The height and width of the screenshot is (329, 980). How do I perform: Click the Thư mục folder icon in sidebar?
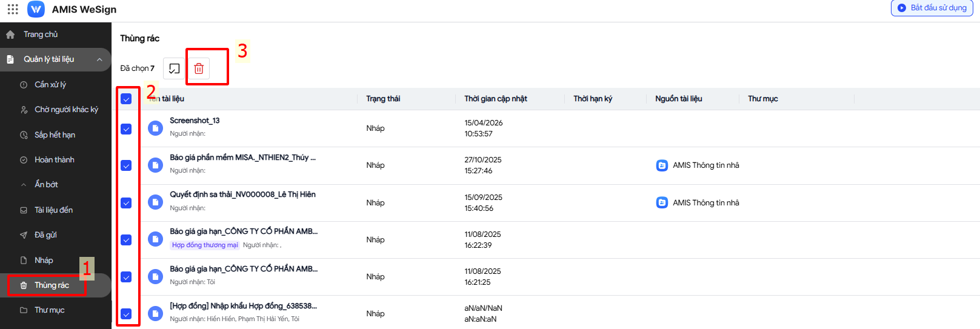(24, 310)
